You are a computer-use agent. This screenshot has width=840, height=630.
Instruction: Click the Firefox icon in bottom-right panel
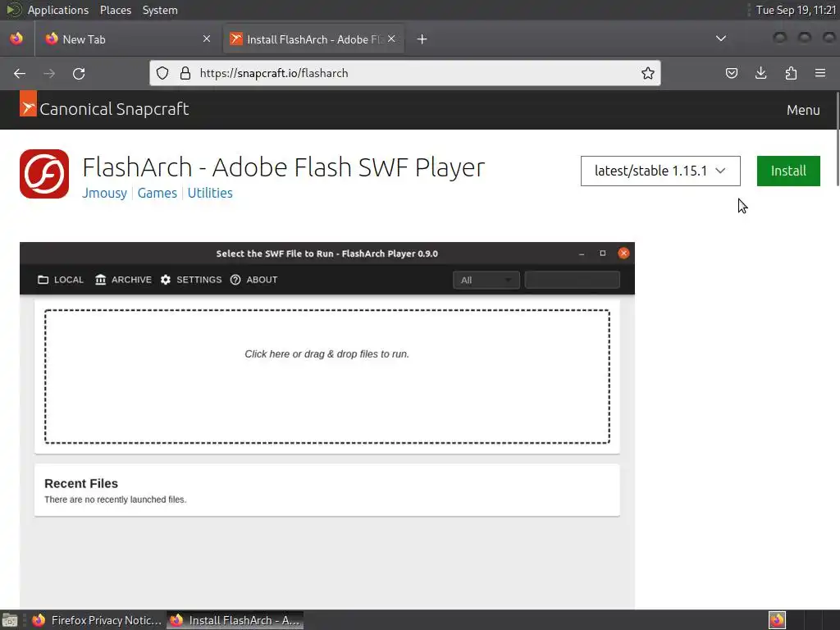[x=777, y=620]
